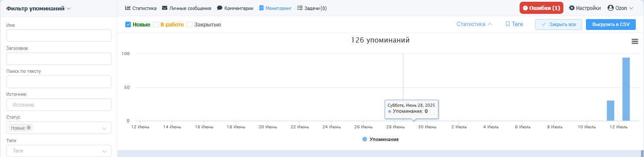Open the Теги filter dropdown
This screenshot has width=644, height=157.
click(59, 151)
